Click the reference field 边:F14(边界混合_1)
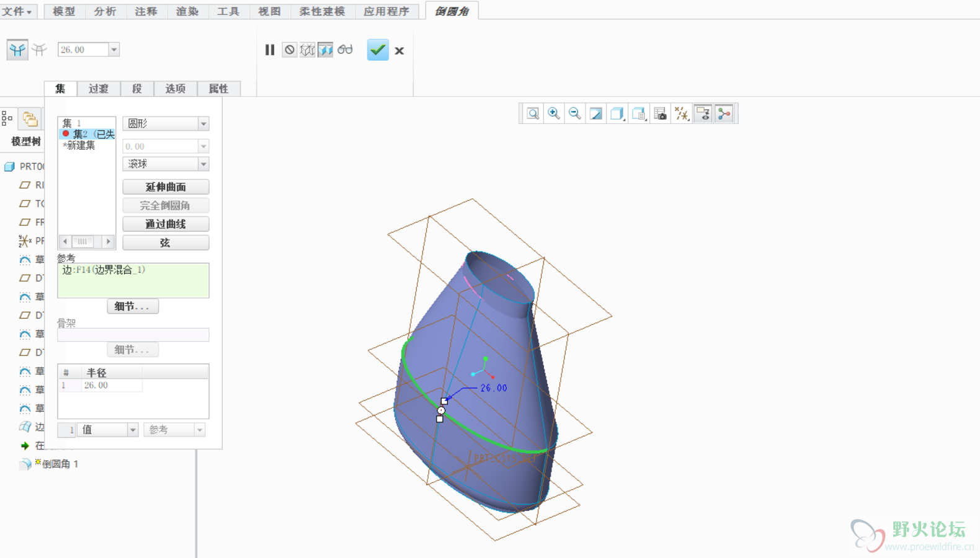980x558 pixels. 133,280
